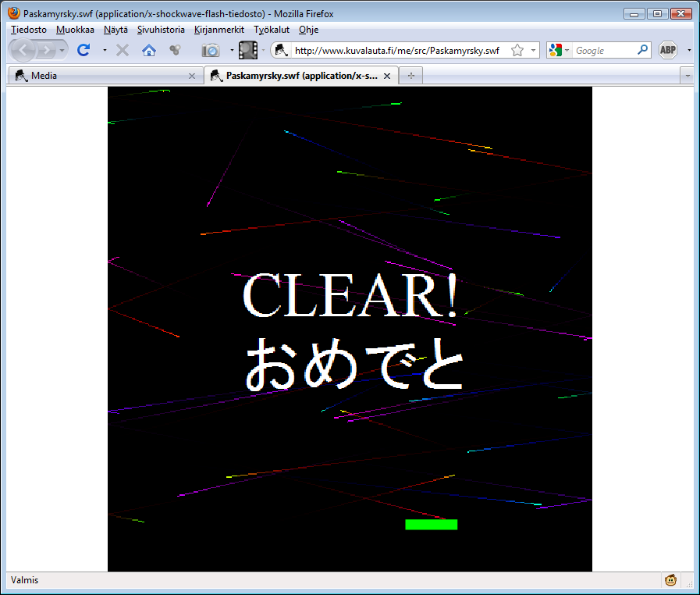
Task: Switch to the Media tab
Action: (101, 76)
